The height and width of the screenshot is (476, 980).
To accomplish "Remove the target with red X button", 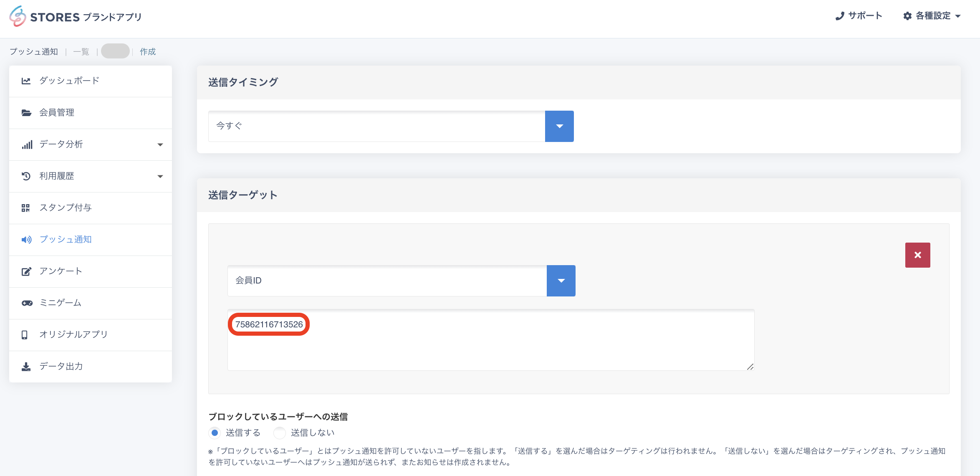I will click(917, 255).
